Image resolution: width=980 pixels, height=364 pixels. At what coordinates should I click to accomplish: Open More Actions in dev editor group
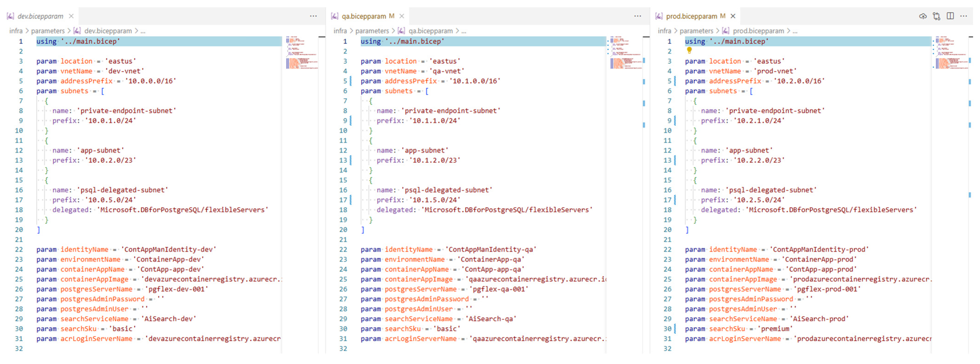(313, 16)
